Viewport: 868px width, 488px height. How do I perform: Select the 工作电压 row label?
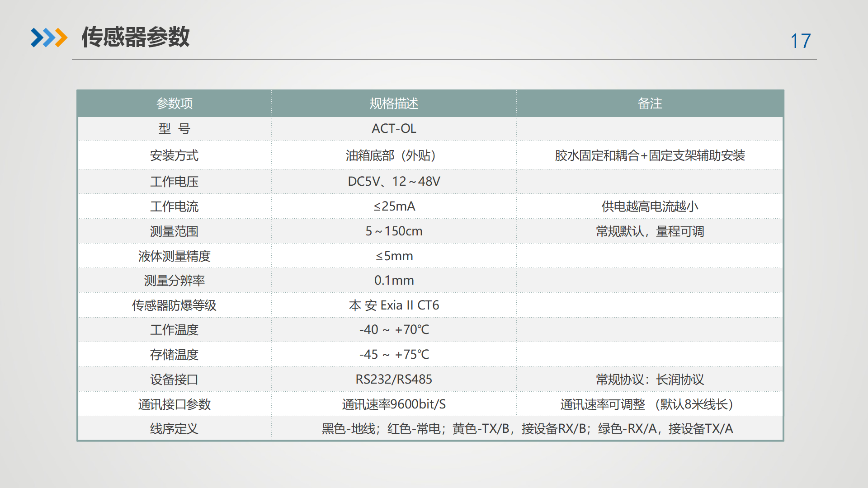tap(175, 182)
